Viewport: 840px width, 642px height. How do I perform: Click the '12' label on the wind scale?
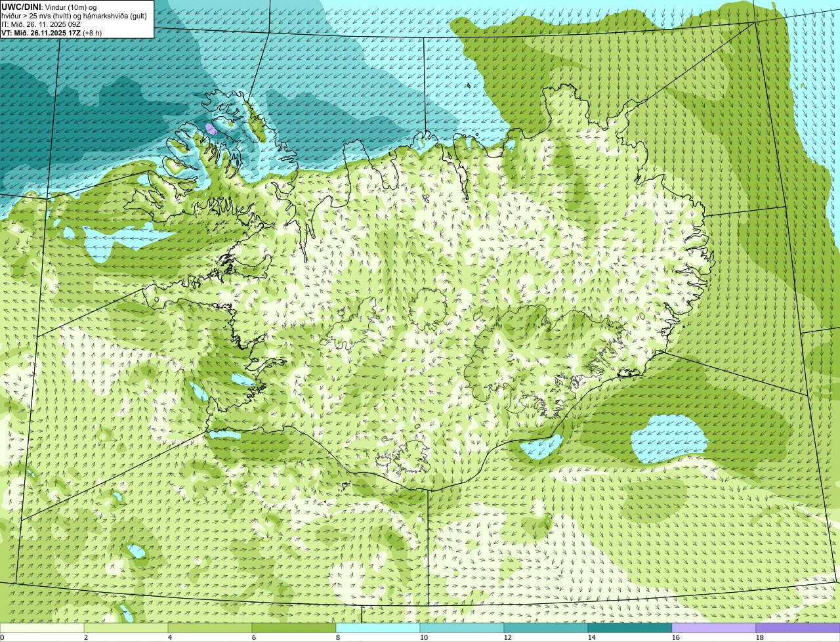(x=508, y=637)
